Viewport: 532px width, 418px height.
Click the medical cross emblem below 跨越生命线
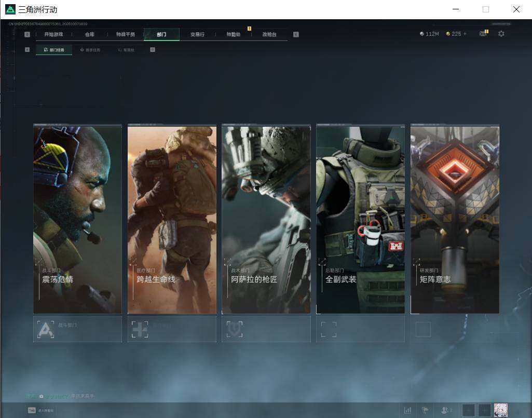pos(140,329)
